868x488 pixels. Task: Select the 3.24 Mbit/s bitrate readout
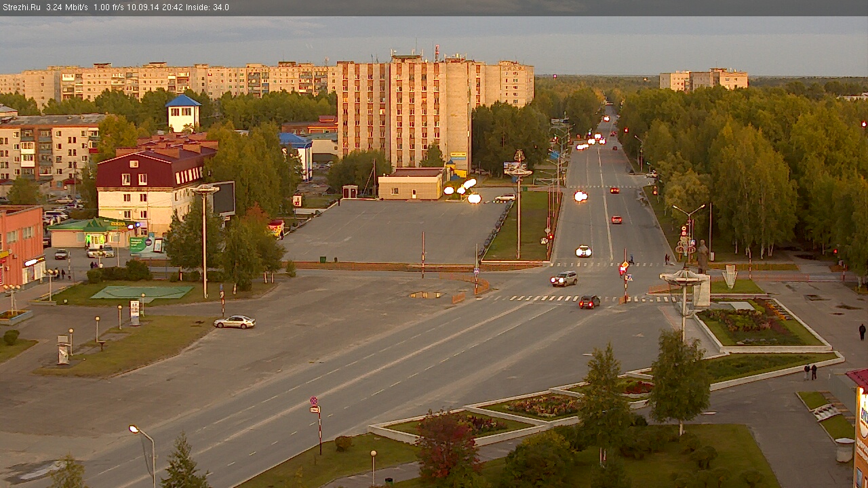pos(67,7)
